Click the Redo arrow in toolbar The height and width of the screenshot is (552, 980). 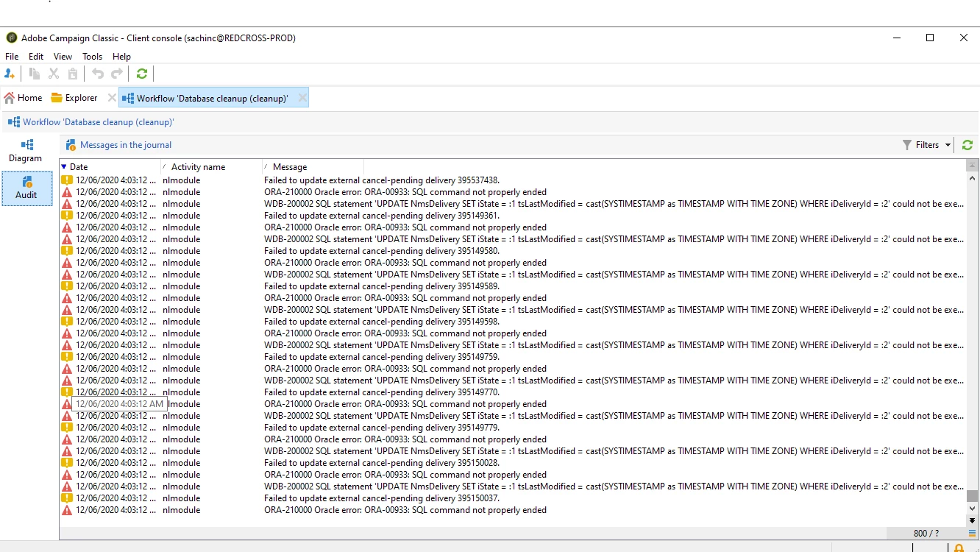click(x=117, y=74)
